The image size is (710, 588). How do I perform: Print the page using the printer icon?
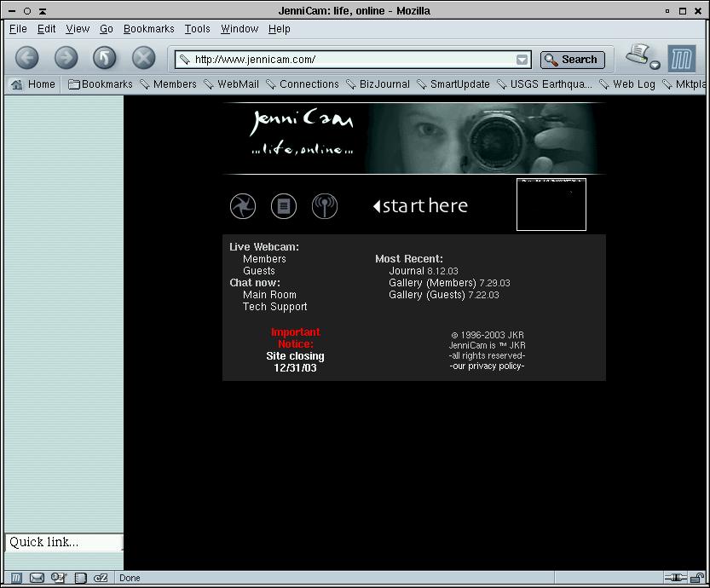(x=638, y=54)
